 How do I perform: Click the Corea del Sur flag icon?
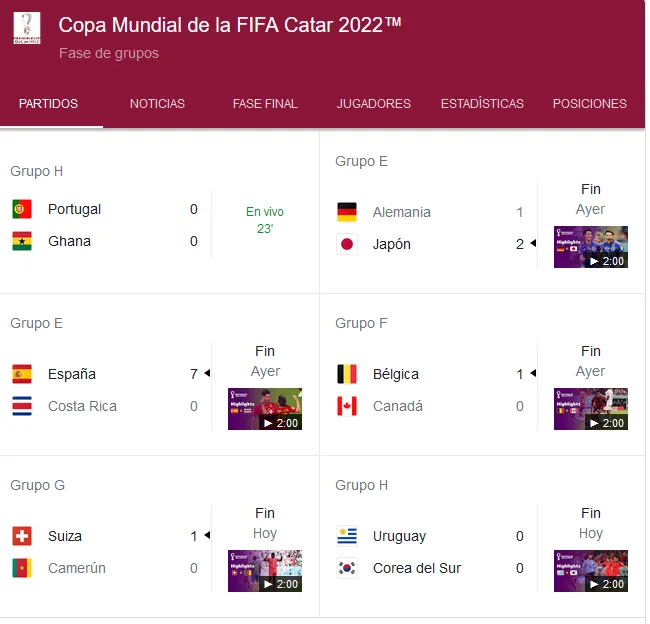pyautogui.click(x=348, y=570)
